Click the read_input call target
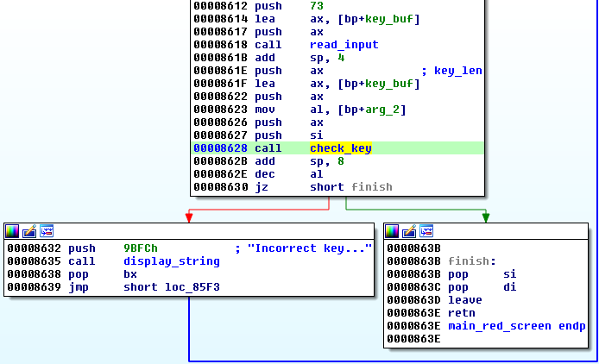599x364 pixels. click(344, 45)
